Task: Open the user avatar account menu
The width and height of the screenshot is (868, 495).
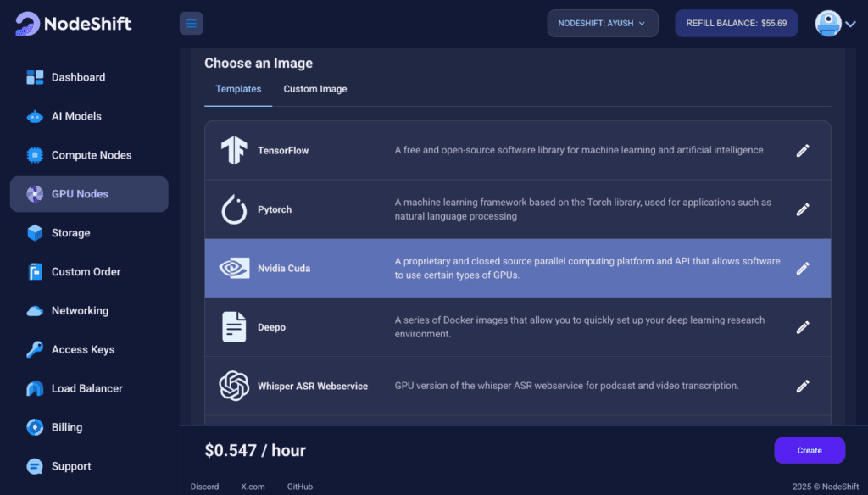Action: 835,24
